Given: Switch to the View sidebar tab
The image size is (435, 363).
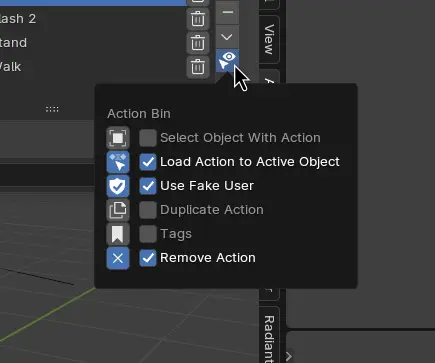Looking at the screenshot, I should tap(269, 39).
